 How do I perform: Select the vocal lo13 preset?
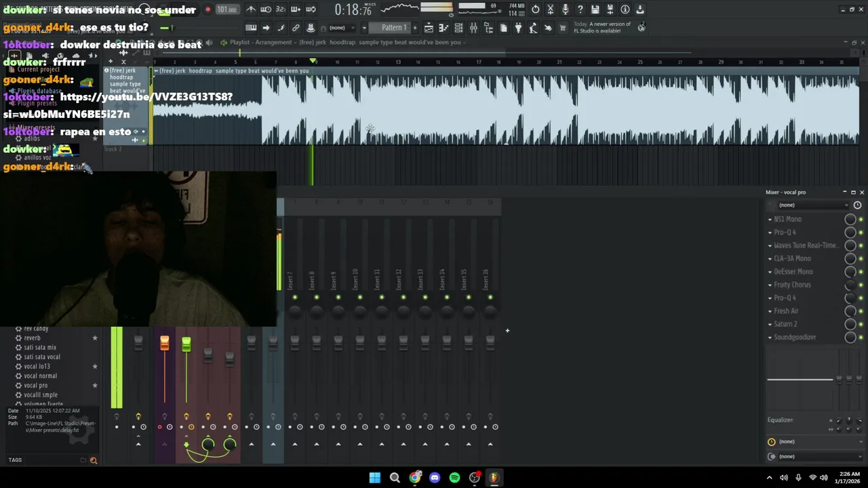[x=37, y=366]
